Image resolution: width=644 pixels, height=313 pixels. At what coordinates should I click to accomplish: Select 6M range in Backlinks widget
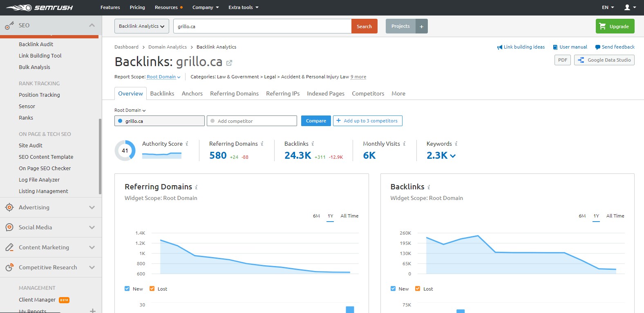coord(582,216)
